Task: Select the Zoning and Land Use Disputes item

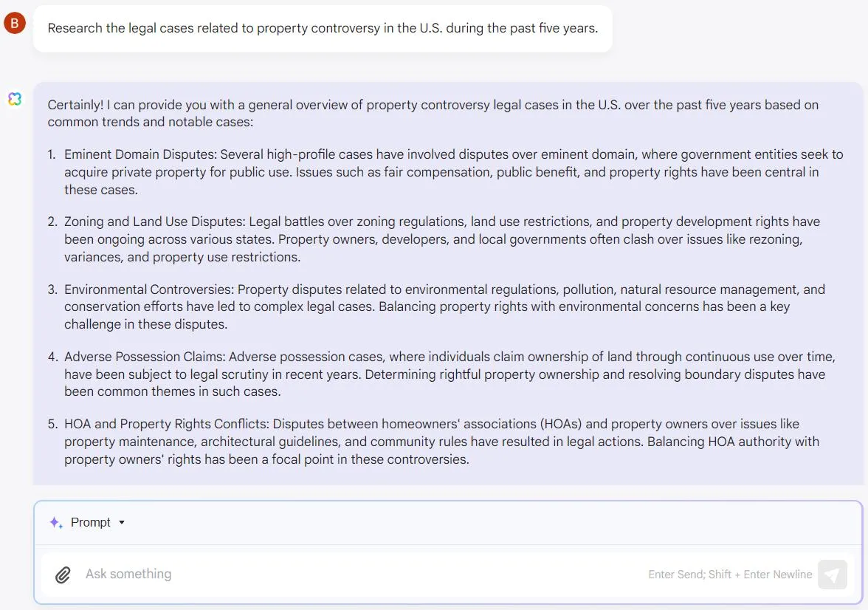Action: pos(442,239)
